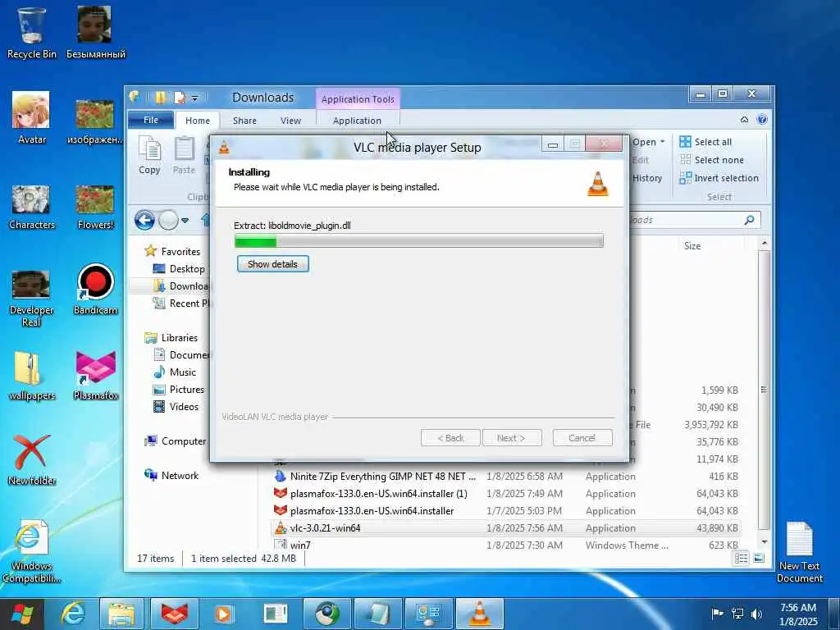Click Application Tools contextual tab header
This screenshot has width=840, height=630.
click(x=358, y=99)
